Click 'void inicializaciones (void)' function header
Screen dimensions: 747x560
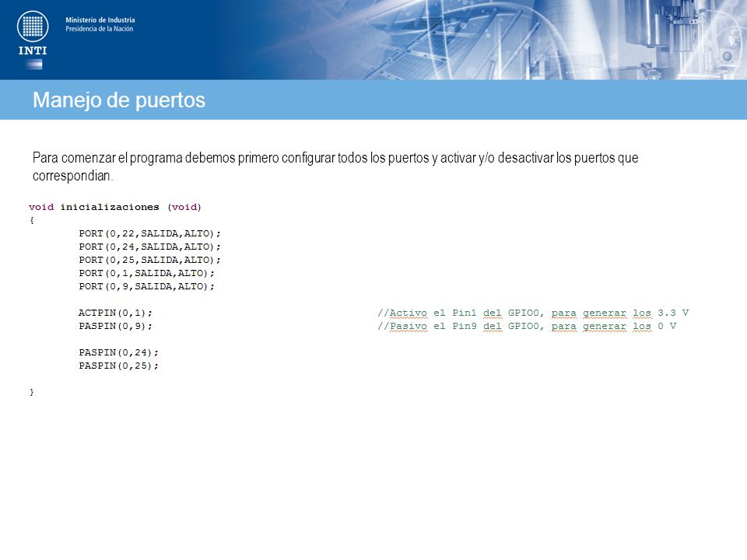click(x=115, y=207)
